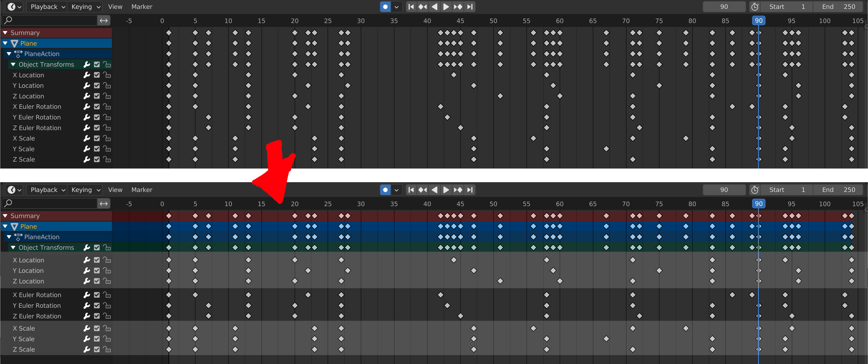This screenshot has width=868, height=364.
Task: Click current frame field showing 90 in top timeline
Action: pos(724,7)
